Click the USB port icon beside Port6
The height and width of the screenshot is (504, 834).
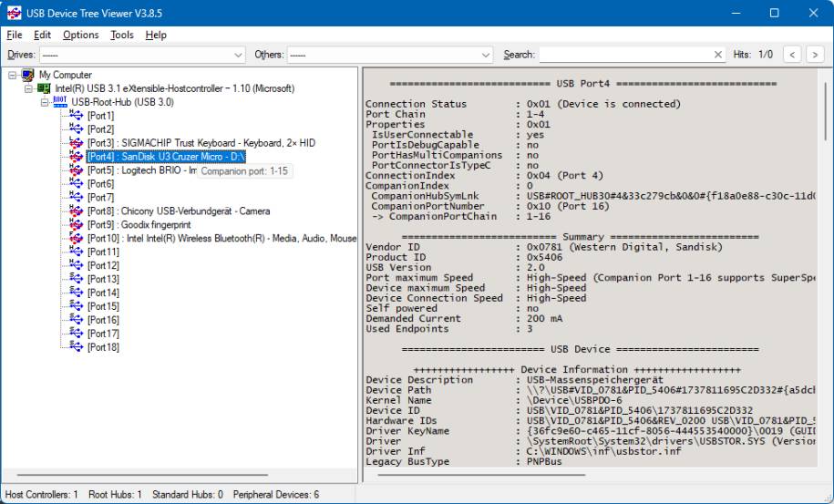click(76, 184)
